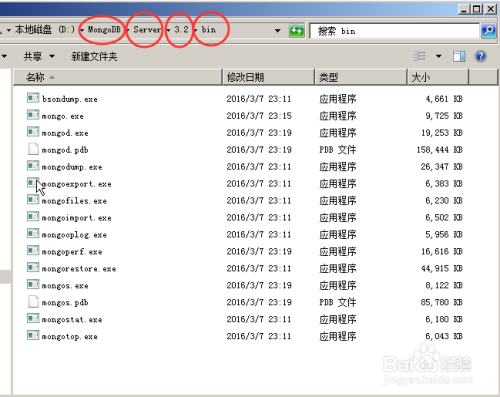Expand the arrow before MongoDB breadcrumb
Screen dimensions: 500x397
tap(82, 30)
